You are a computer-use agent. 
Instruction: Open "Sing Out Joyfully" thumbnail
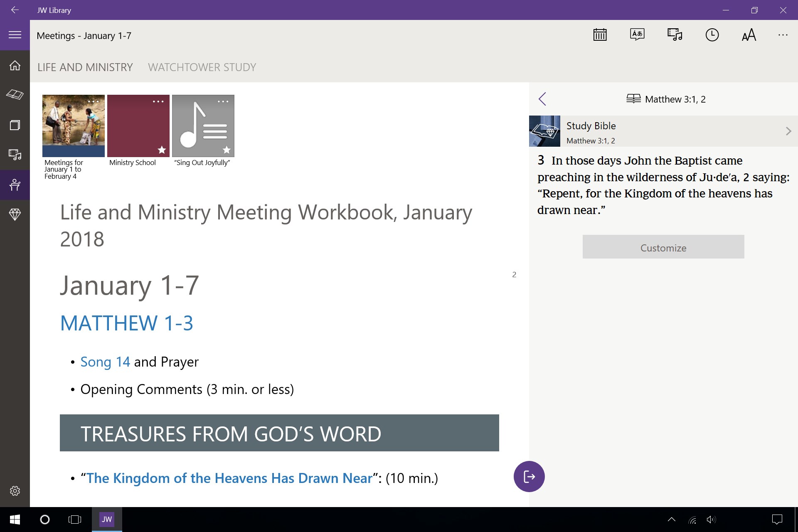203,126
